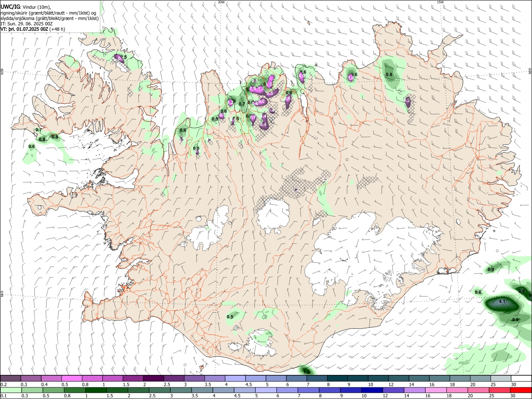
Task: Select the Vindur (10m) header text
Action: 37,7
